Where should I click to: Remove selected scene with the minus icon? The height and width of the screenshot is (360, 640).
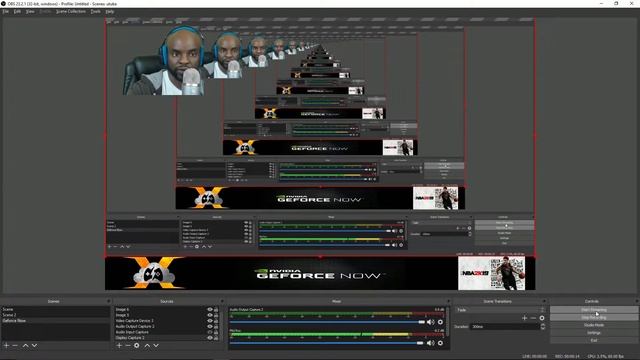pyautogui.click(x=15, y=345)
